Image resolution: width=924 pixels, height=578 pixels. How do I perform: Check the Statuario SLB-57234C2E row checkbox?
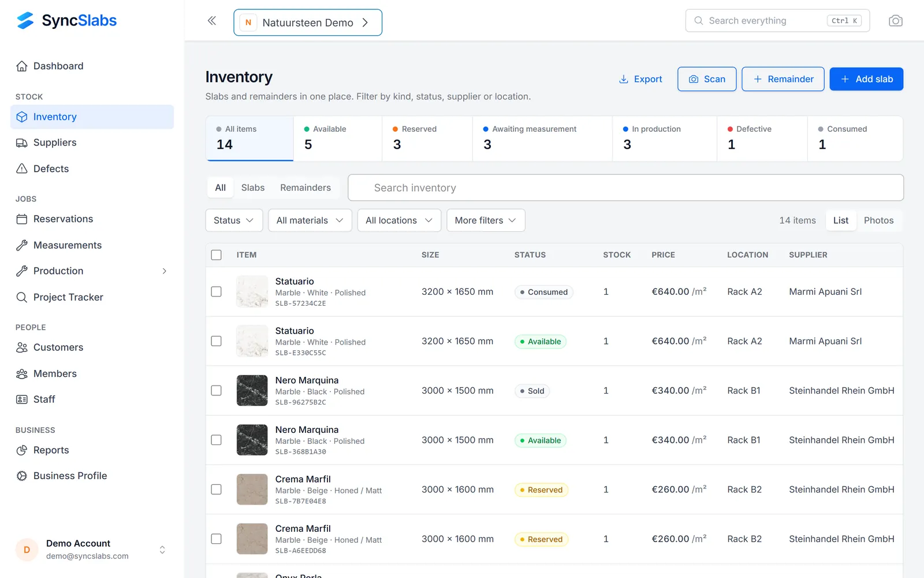click(x=217, y=292)
